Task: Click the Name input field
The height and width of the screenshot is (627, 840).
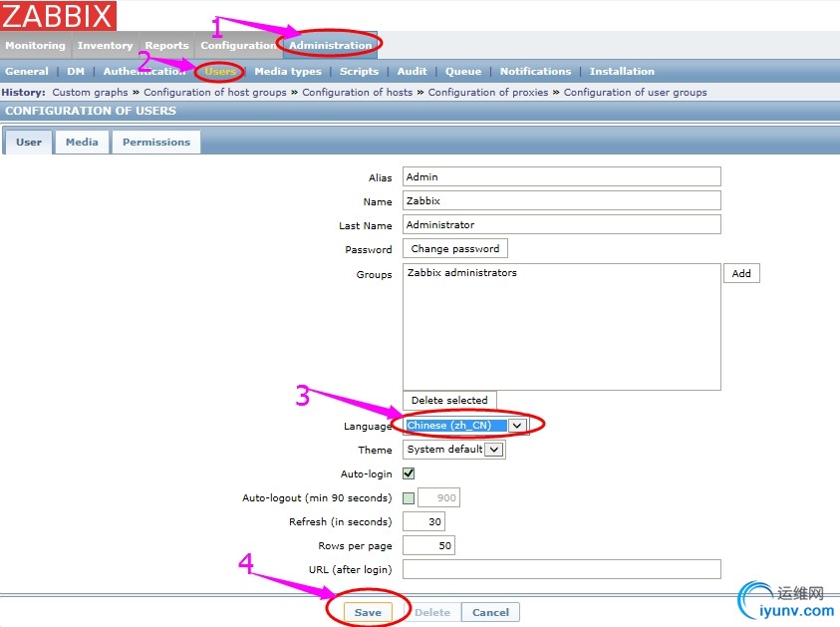Action: point(561,201)
